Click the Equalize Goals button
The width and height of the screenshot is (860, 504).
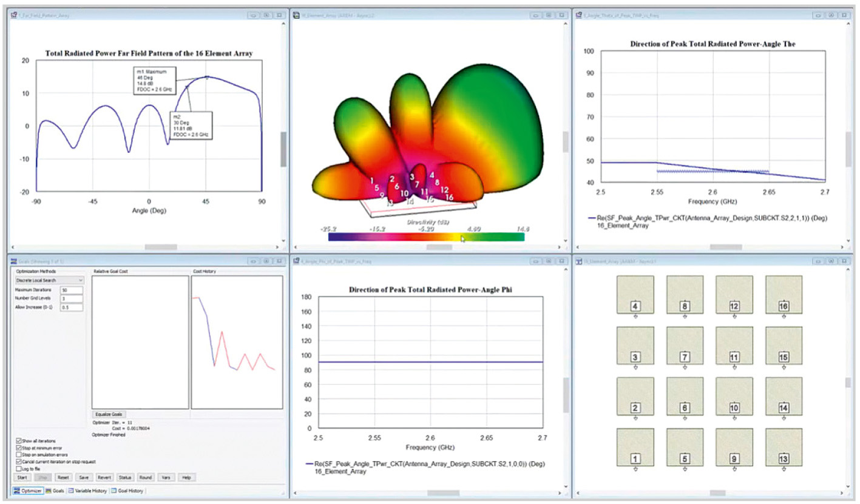point(109,414)
